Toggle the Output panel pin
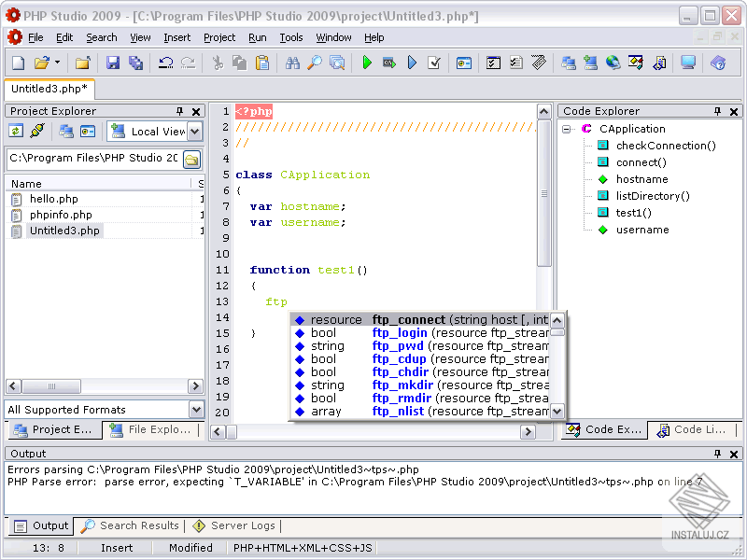This screenshot has width=747, height=560. (x=718, y=454)
